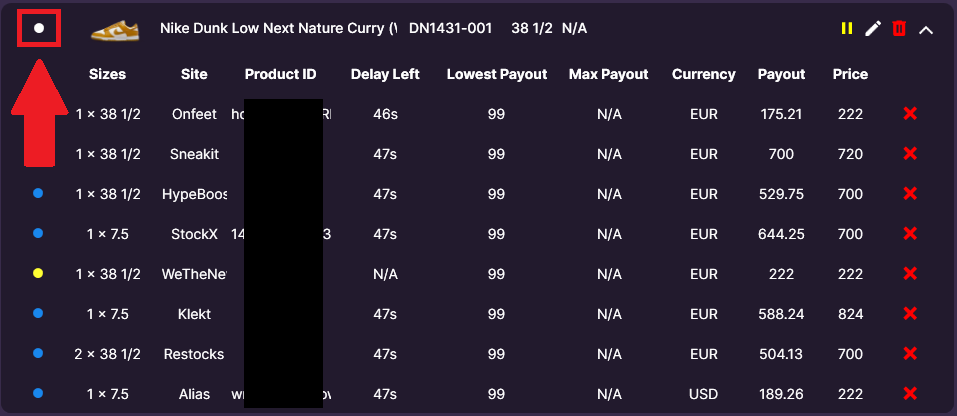Click the Delay Left column header
The height and width of the screenshot is (416, 957).
385,74
